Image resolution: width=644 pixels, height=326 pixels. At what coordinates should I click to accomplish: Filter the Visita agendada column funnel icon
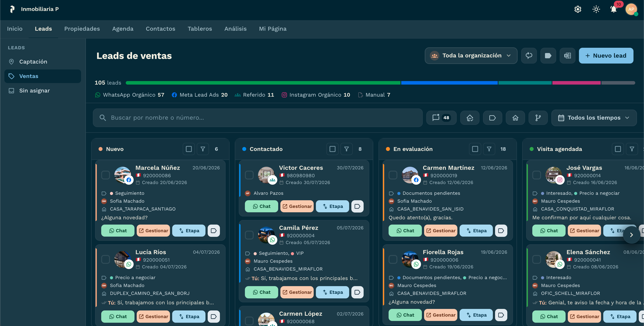point(632,149)
